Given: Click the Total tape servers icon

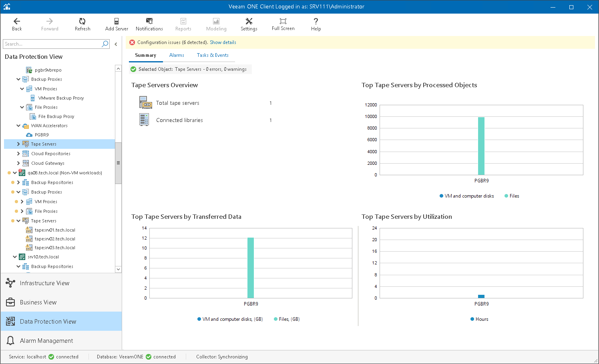Looking at the screenshot, I should 145,102.
